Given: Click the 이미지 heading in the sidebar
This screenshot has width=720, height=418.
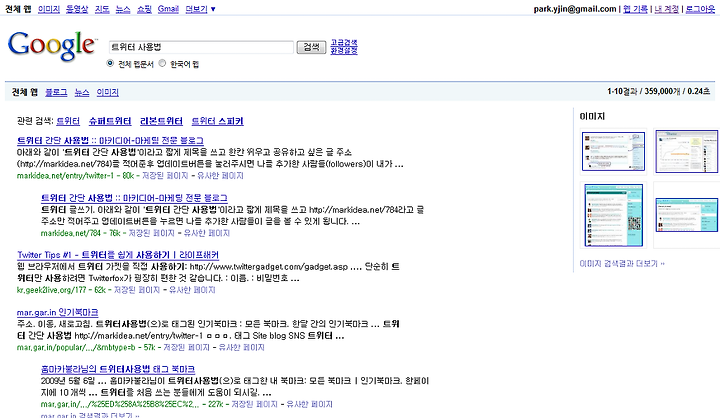Looking at the screenshot, I should point(592,117).
